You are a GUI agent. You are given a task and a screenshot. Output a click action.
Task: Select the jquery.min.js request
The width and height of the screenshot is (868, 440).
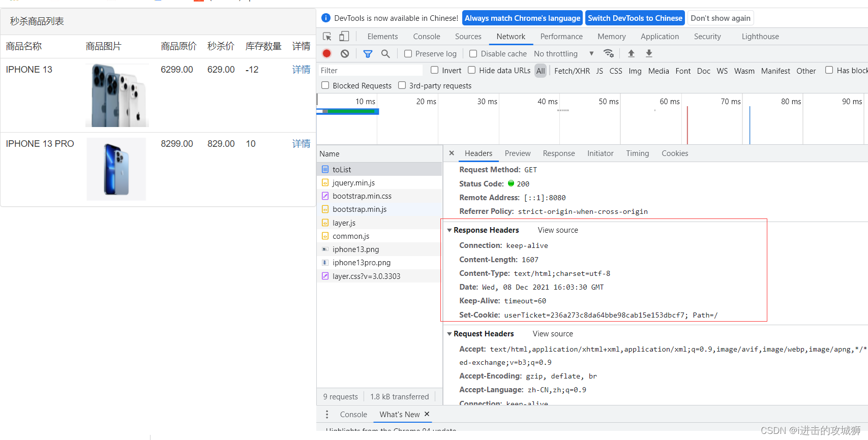379,183
